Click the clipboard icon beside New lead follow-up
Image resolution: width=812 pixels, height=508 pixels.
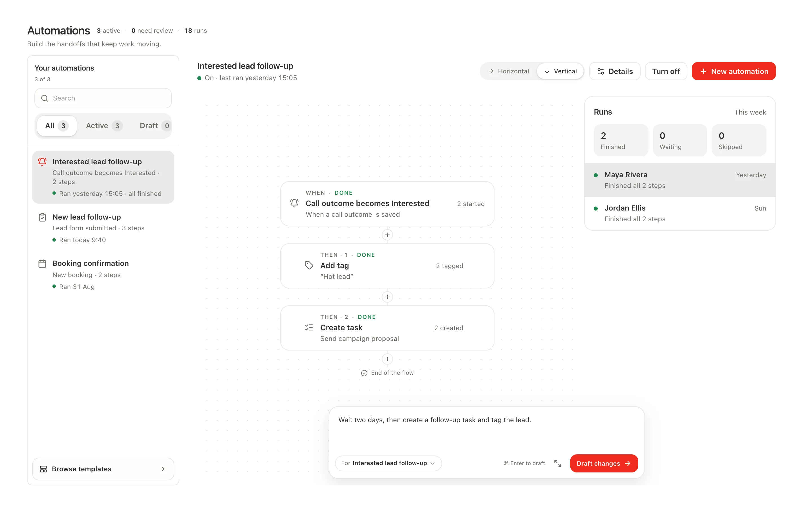42,217
